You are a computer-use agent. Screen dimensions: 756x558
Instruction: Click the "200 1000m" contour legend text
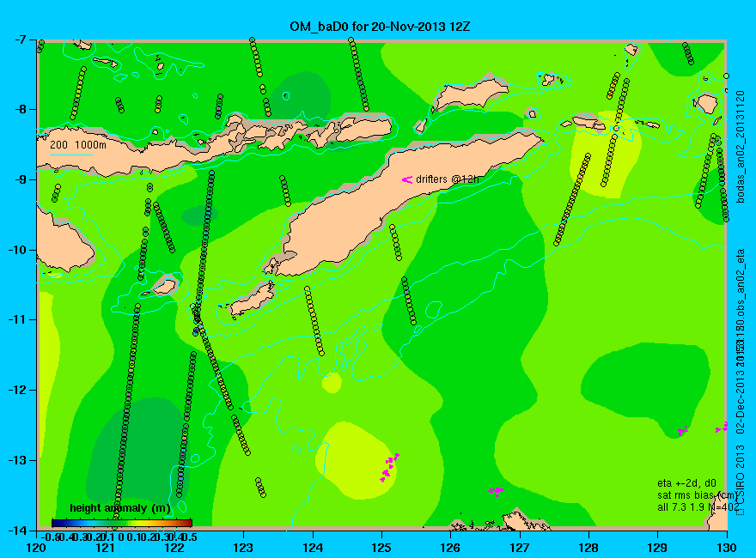pyautogui.click(x=78, y=144)
